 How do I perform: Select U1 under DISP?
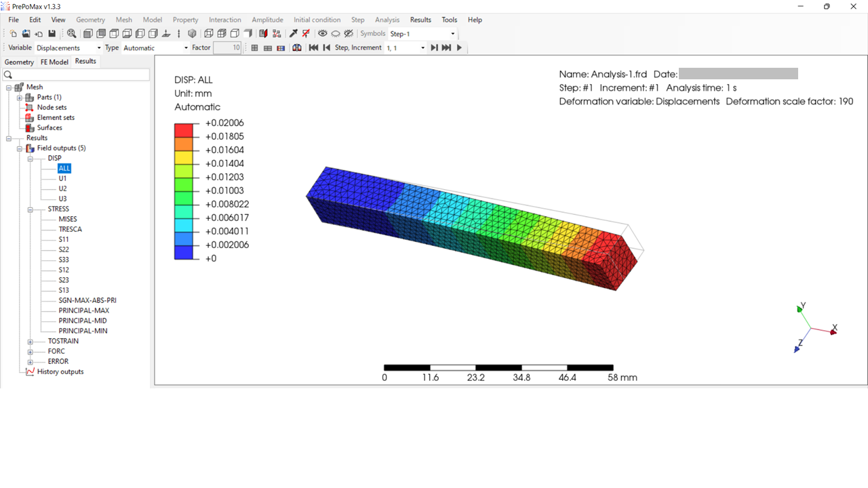[62, 178]
